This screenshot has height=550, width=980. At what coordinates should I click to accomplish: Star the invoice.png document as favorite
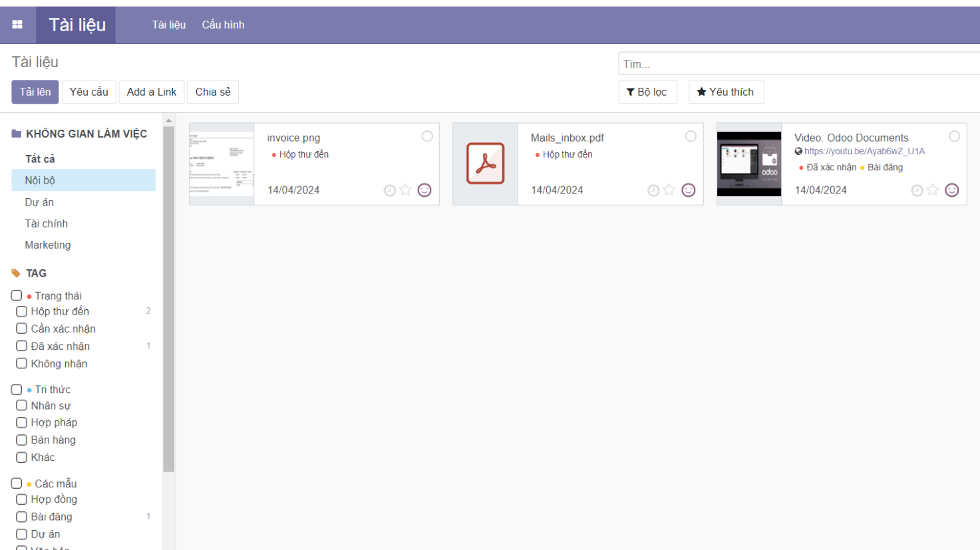406,190
